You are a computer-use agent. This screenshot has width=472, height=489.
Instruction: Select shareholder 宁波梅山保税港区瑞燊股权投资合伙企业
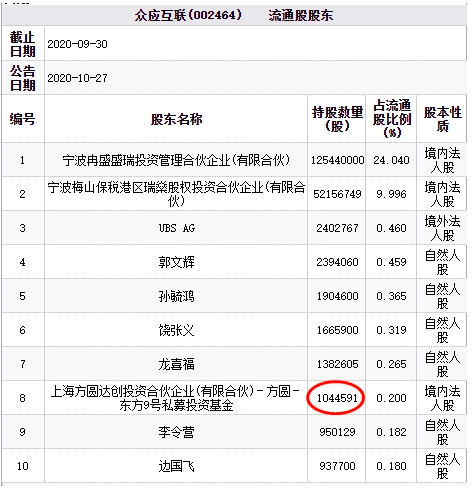(176, 194)
